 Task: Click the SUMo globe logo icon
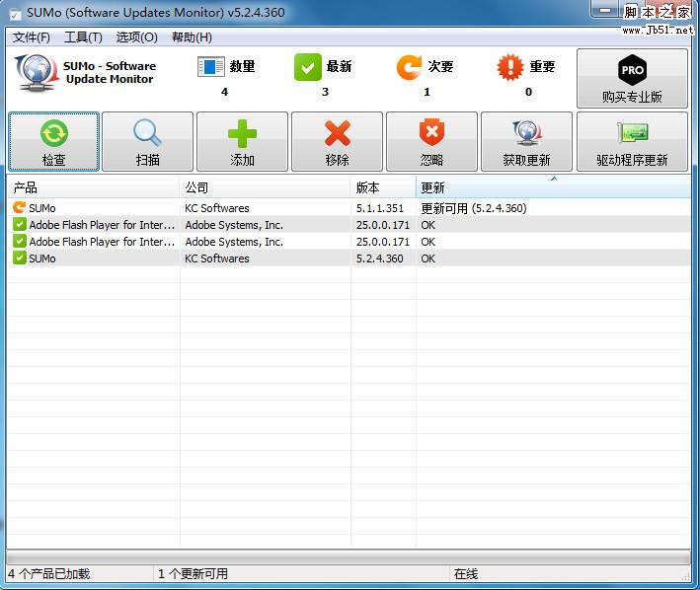pyautogui.click(x=38, y=73)
